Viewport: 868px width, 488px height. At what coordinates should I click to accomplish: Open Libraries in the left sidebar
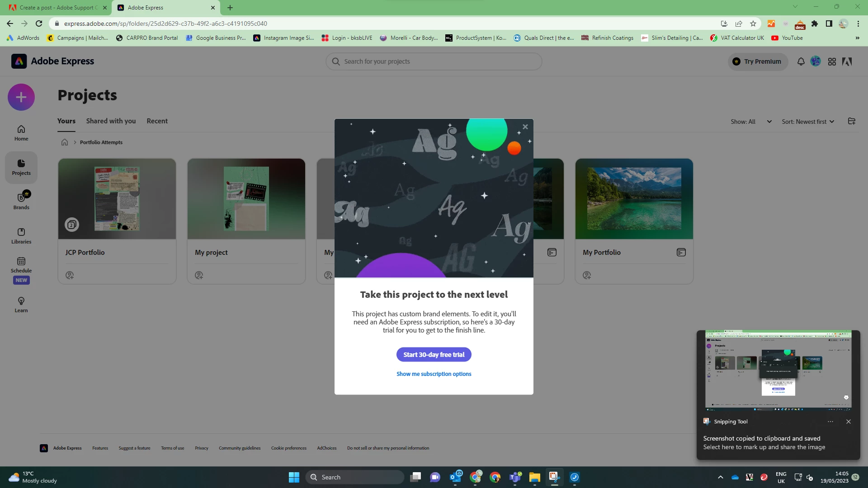click(21, 235)
